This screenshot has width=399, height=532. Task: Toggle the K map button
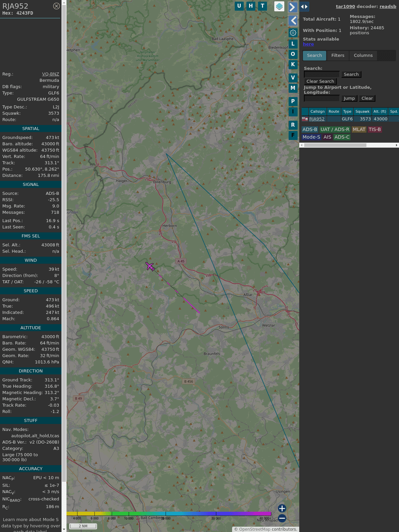click(293, 65)
